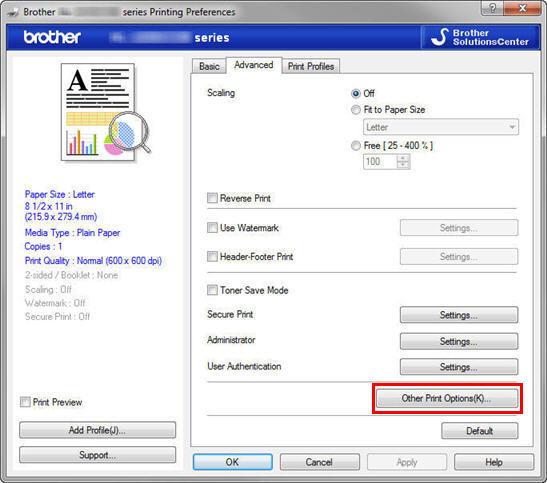Click the 'Media Type : Plain Paper' text

coord(72,233)
